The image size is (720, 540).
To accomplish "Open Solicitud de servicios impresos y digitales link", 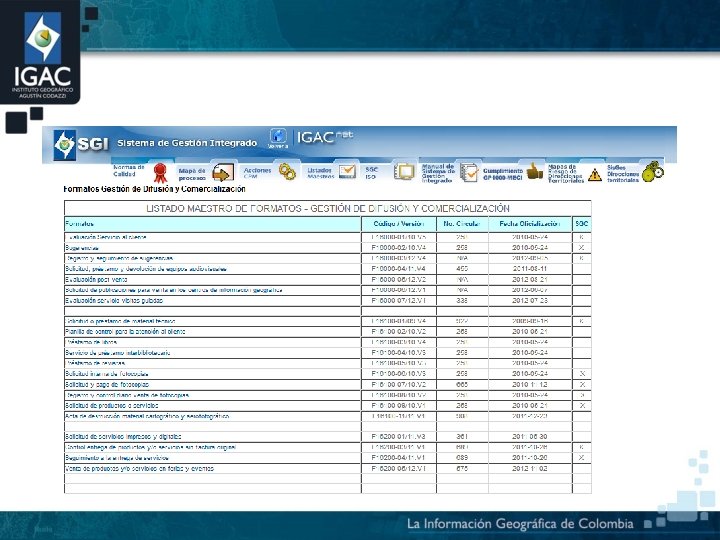I will click(123, 436).
